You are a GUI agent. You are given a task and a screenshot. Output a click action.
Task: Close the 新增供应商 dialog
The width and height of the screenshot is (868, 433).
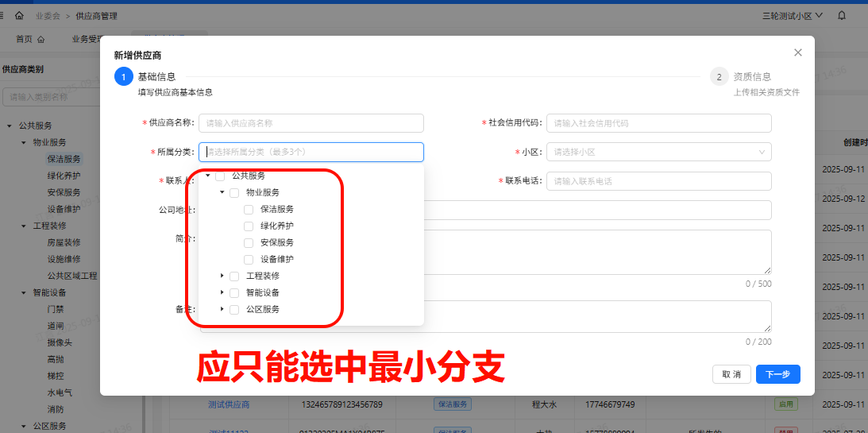pyautogui.click(x=797, y=52)
